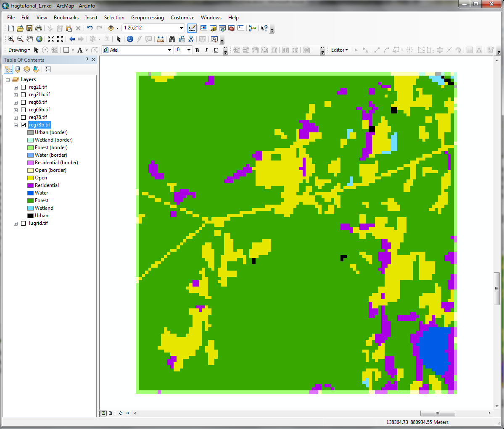
Task: Click the Forest green legend swatch
Action: point(30,201)
